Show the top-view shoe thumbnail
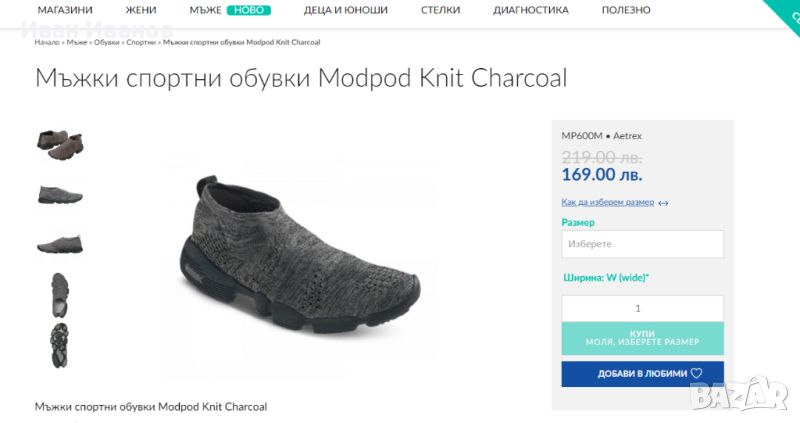800x423 pixels. pos(60,294)
